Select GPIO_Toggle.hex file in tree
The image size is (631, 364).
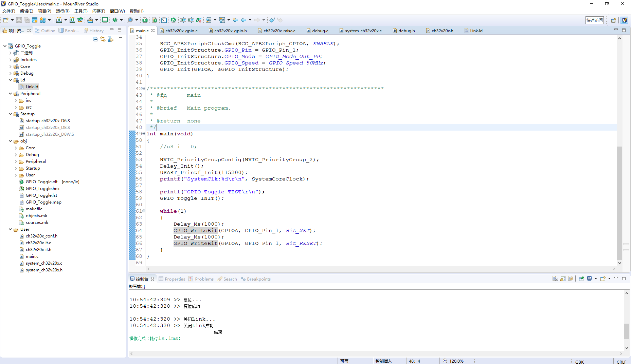[42, 189]
